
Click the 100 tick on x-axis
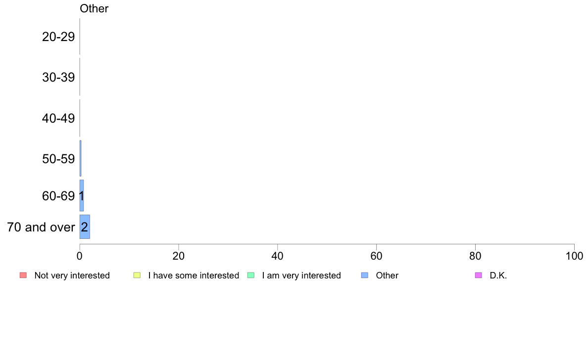574,256
